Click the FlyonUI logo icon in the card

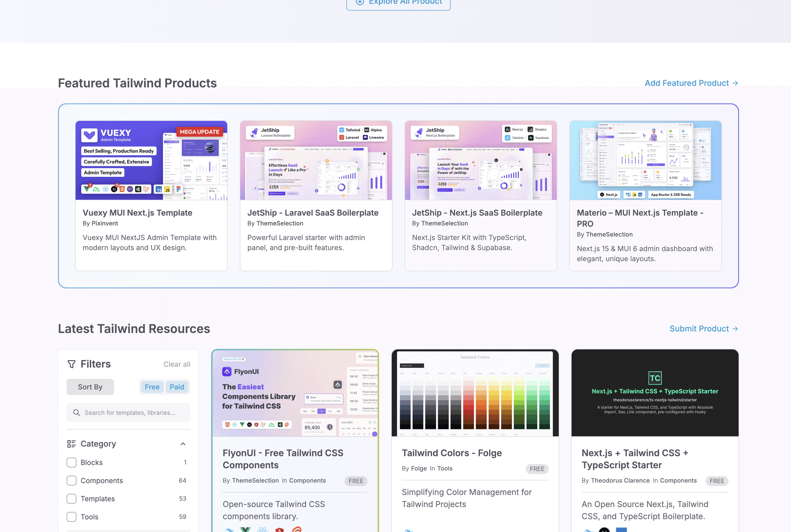click(x=227, y=372)
